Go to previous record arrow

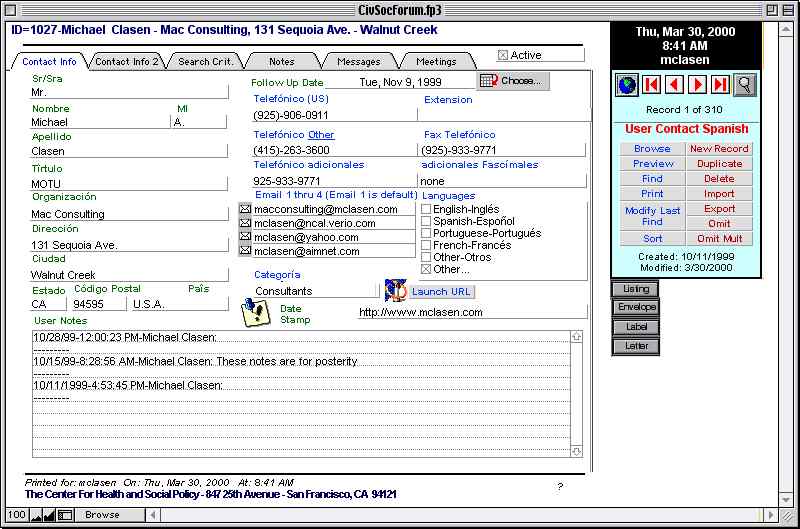pos(674,85)
